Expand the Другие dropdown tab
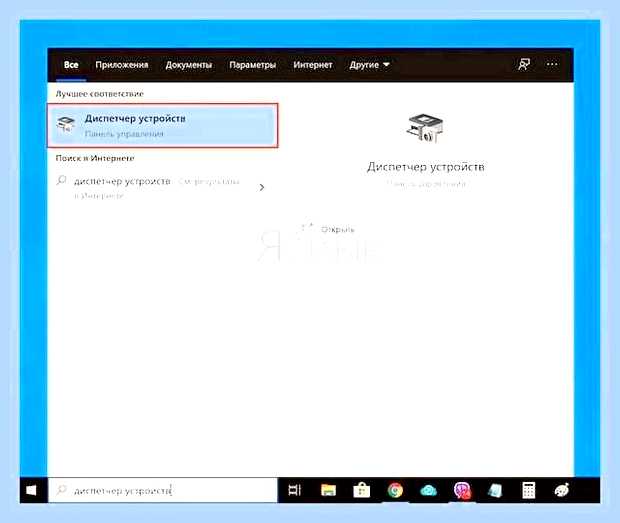The image size is (620, 523). coord(369,65)
